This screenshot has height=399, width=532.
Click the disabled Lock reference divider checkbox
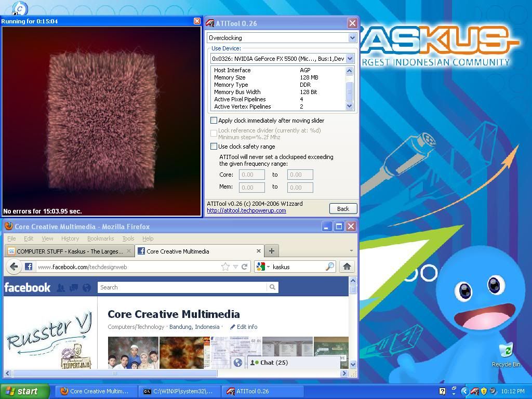[214, 134]
